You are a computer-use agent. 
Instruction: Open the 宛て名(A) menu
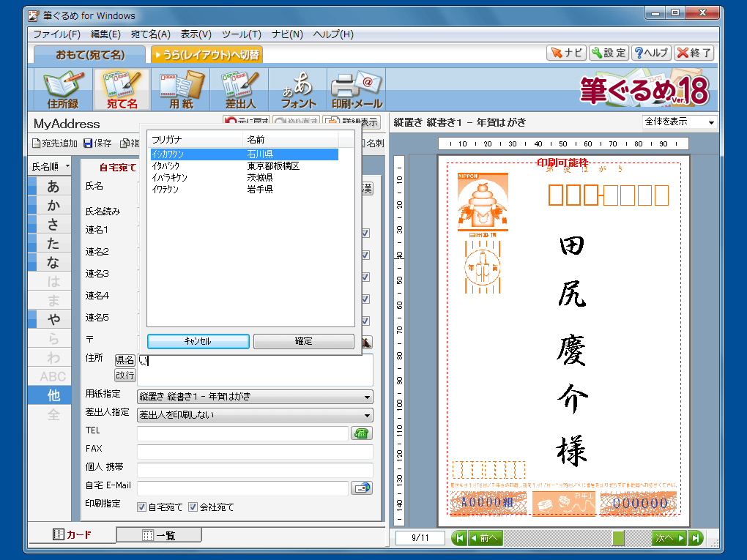click(x=151, y=34)
